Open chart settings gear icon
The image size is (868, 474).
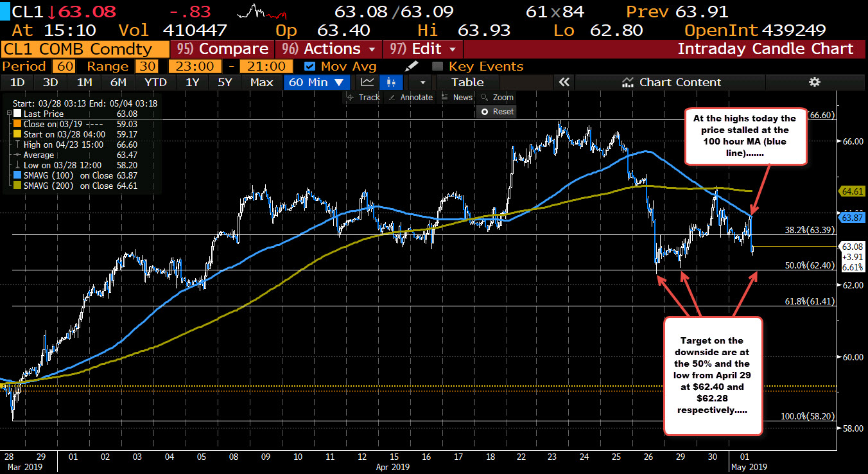coord(814,82)
